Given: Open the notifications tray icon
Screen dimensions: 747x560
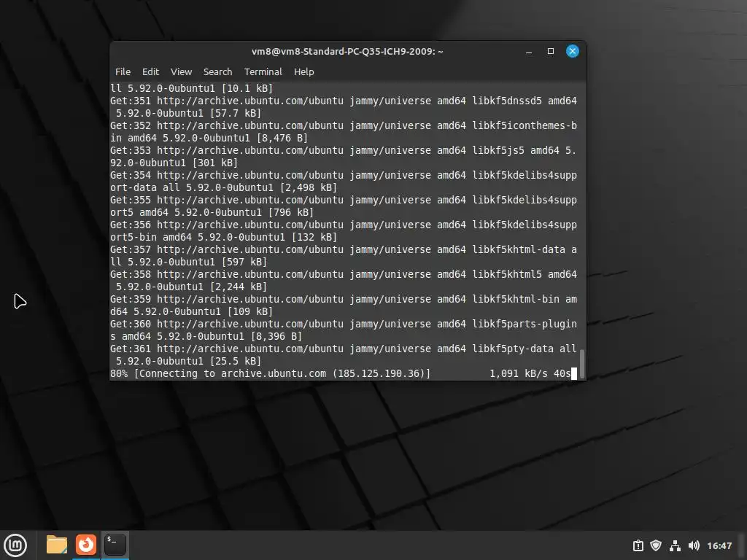Looking at the screenshot, I should [638, 545].
